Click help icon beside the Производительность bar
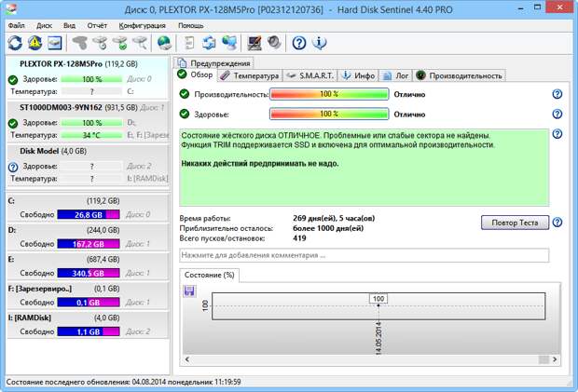 tap(557, 95)
